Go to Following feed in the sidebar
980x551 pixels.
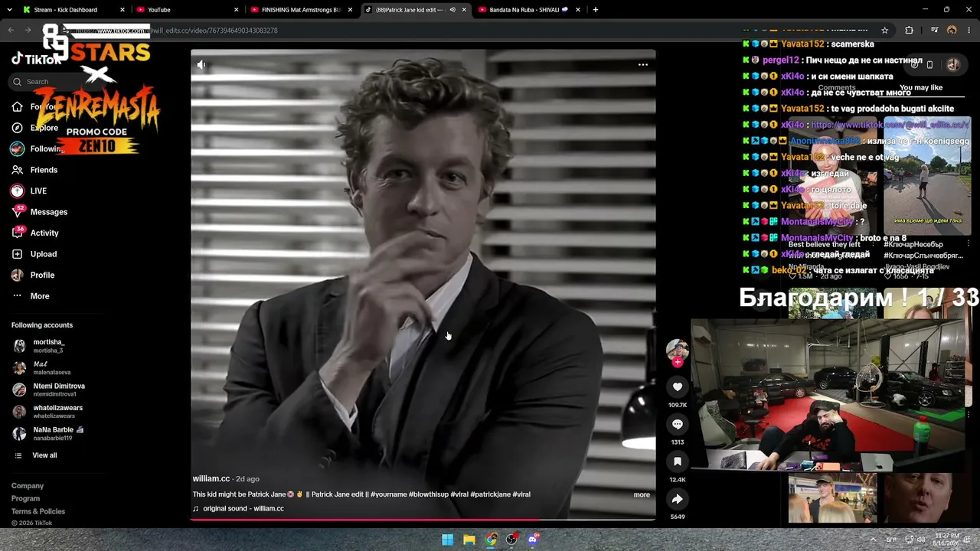(47, 148)
